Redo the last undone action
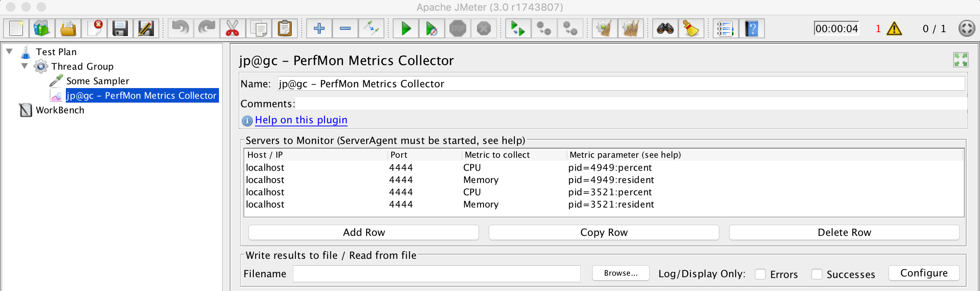 click(207, 28)
